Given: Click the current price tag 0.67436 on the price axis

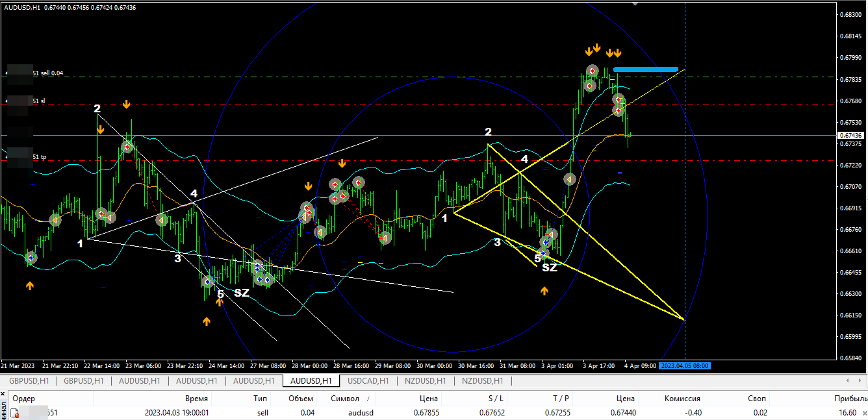Looking at the screenshot, I should (x=850, y=135).
